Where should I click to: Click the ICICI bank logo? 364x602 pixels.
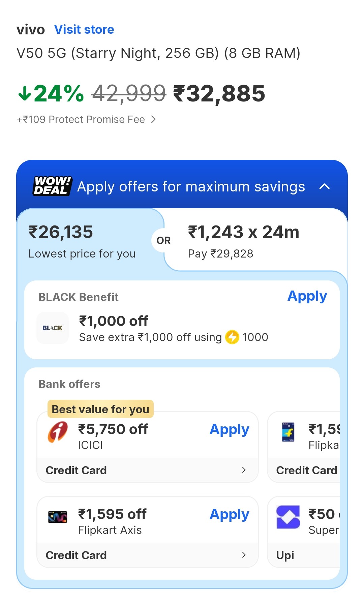coord(58,432)
